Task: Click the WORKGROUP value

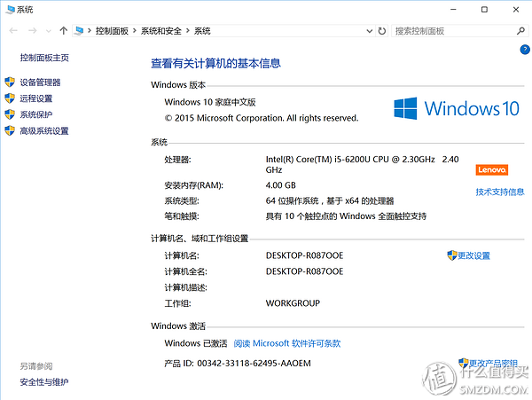Action: coord(293,303)
